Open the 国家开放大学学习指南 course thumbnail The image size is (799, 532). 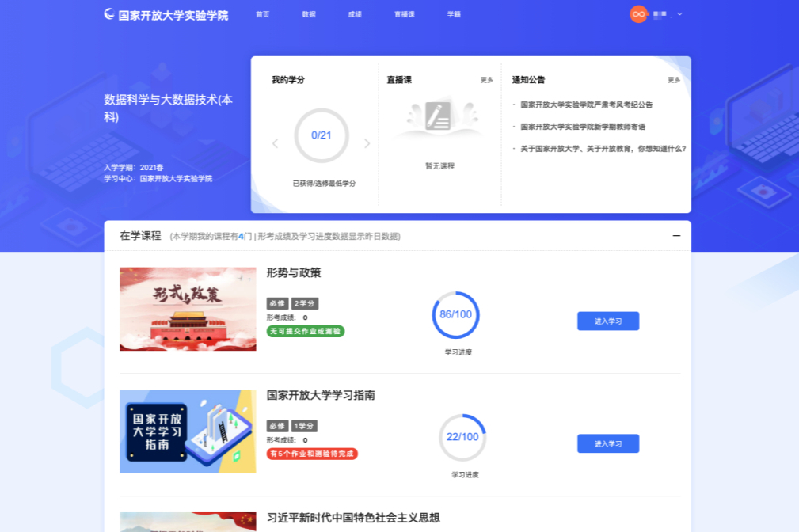(x=188, y=431)
